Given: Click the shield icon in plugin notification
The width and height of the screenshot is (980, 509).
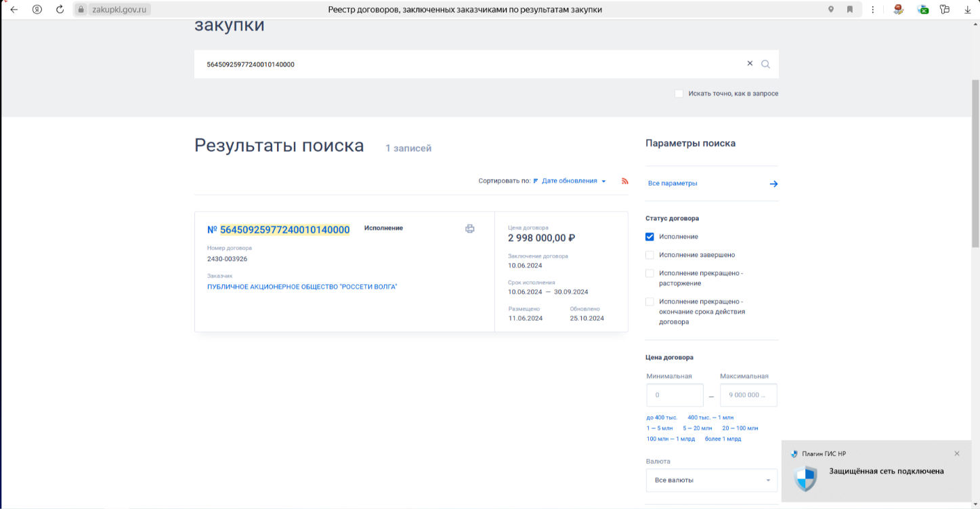Looking at the screenshot, I should 805,479.
